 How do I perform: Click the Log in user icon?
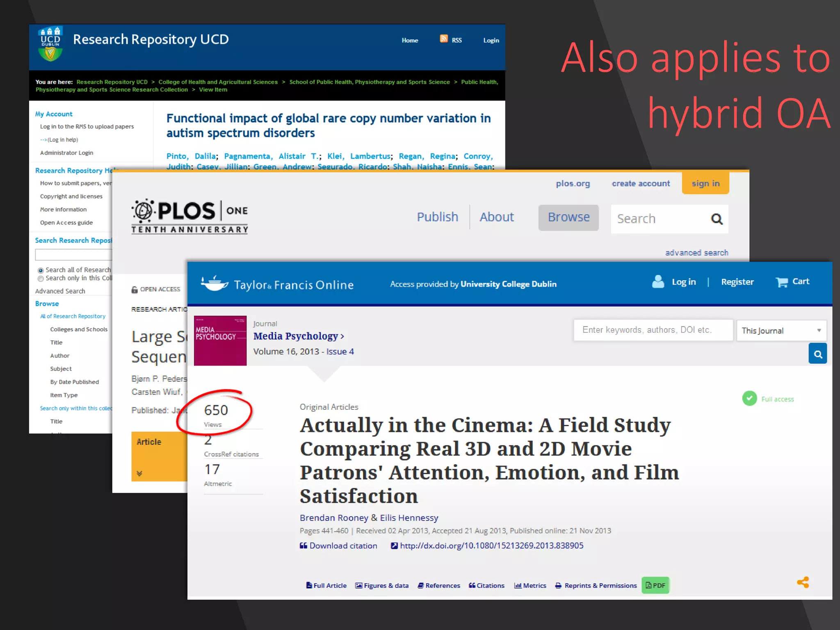click(658, 282)
